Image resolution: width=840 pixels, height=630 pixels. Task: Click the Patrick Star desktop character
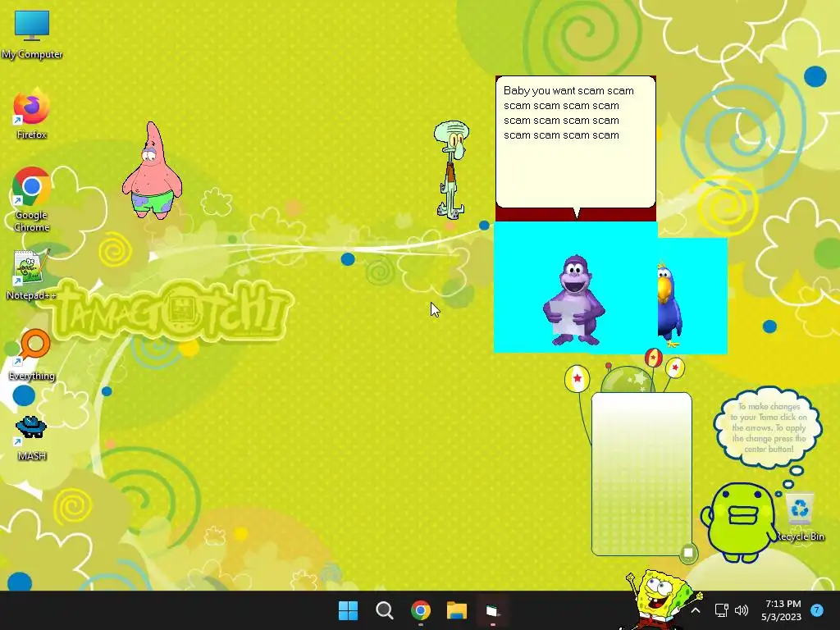pyautogui.click(x=152, y=171)
